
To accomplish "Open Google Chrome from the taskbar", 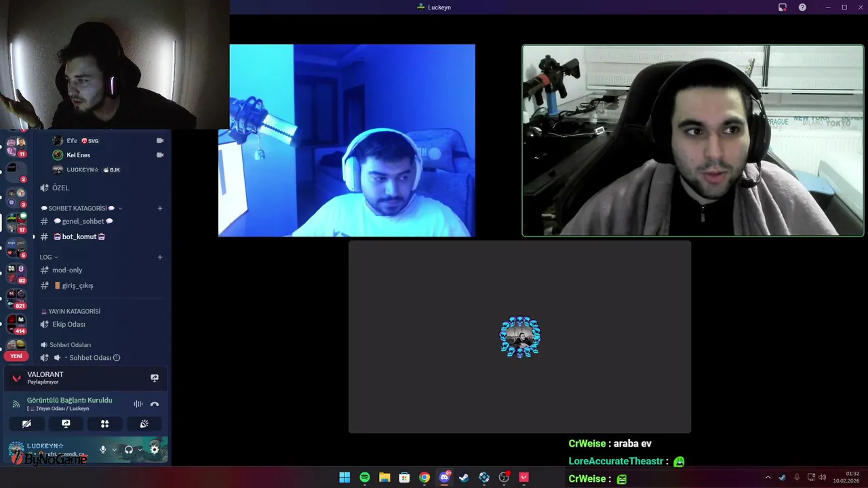I will tap(425, 477).
